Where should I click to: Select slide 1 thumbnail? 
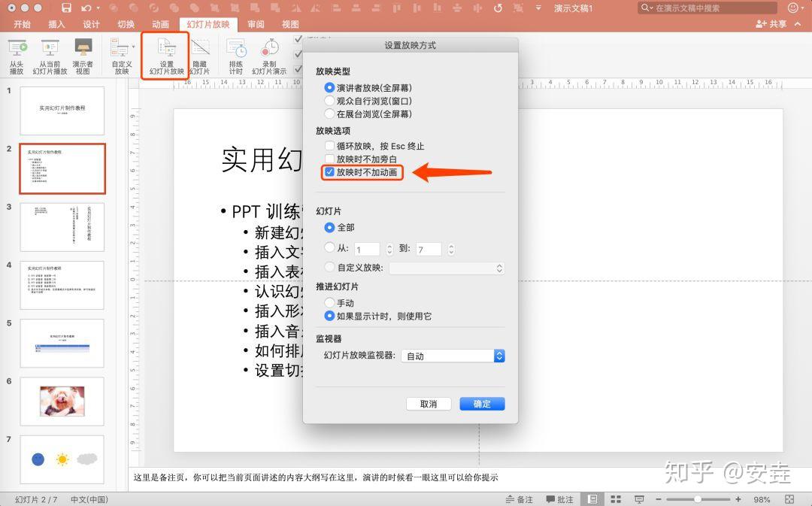click(x=62, y=111)
